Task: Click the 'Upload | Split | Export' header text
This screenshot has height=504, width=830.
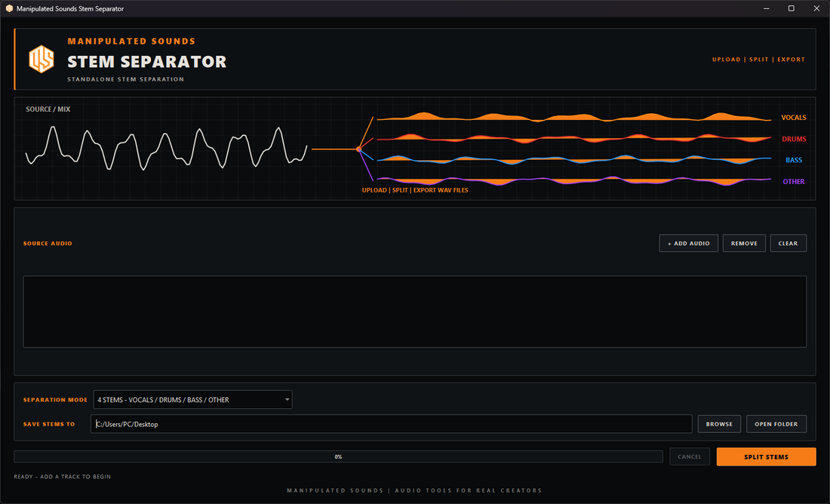Action: tap(758, 60)
